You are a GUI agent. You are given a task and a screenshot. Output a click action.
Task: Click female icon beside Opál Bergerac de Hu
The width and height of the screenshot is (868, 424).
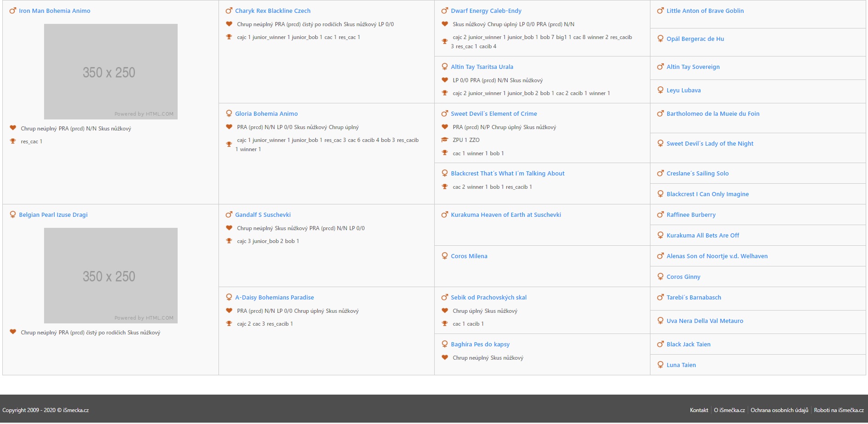tap(660, 39)
